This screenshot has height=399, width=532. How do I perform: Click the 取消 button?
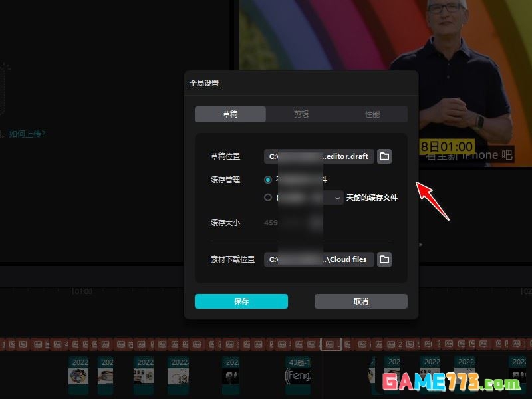(360, 301)
